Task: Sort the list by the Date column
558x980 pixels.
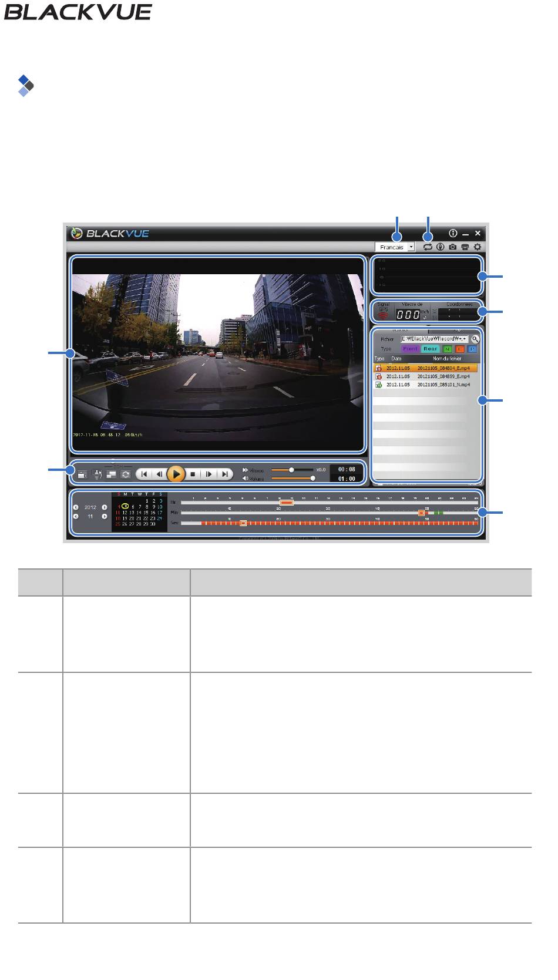Action: click(x=396, y=358)
